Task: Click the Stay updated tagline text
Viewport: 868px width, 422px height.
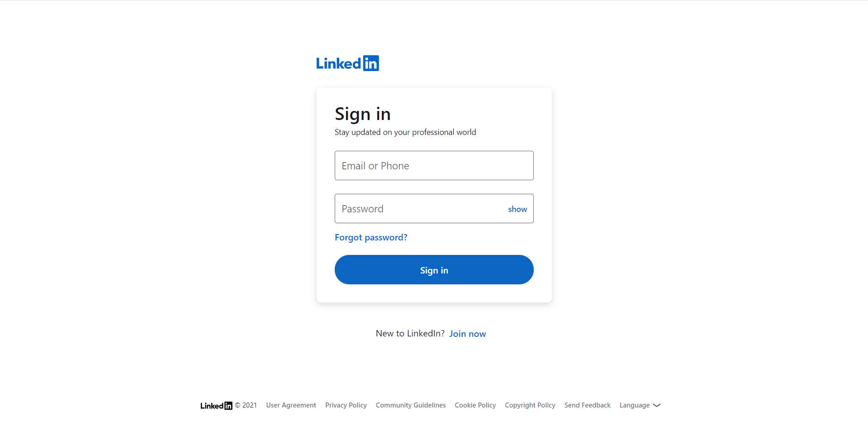Action: click(405, 132)
